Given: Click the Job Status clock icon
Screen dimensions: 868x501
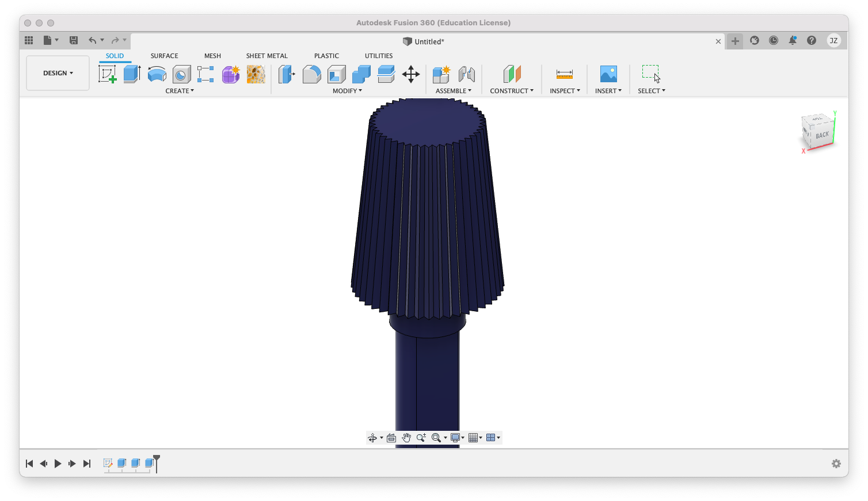Looking at the screenshot, I should tap(774, 40).
